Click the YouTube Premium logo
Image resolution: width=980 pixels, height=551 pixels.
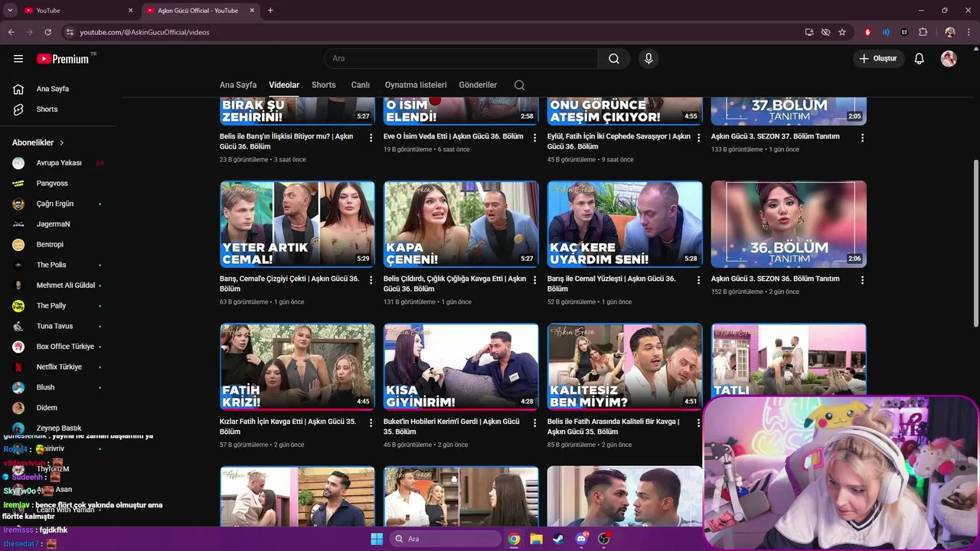point(63,59)
